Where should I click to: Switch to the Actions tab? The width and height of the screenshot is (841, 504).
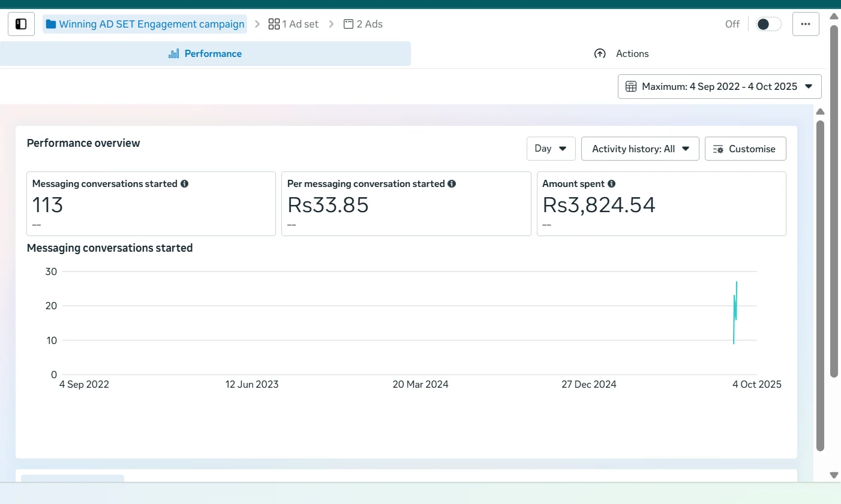click(621, 54)
